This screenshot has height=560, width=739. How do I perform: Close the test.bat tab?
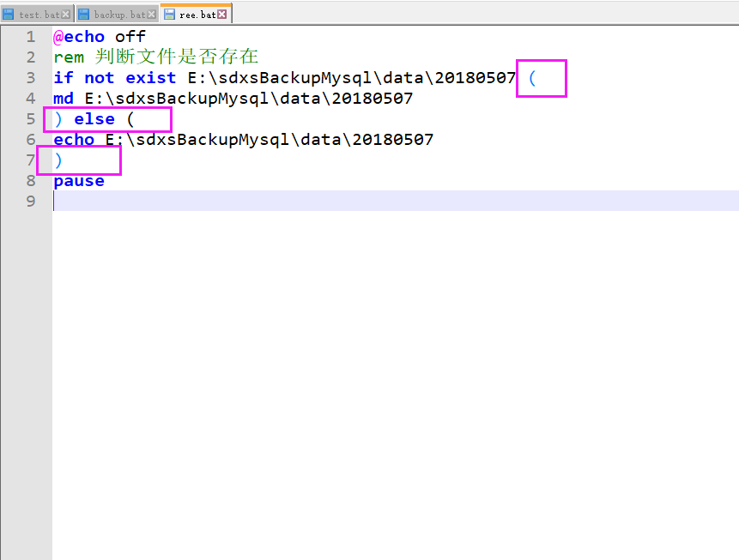66,15
